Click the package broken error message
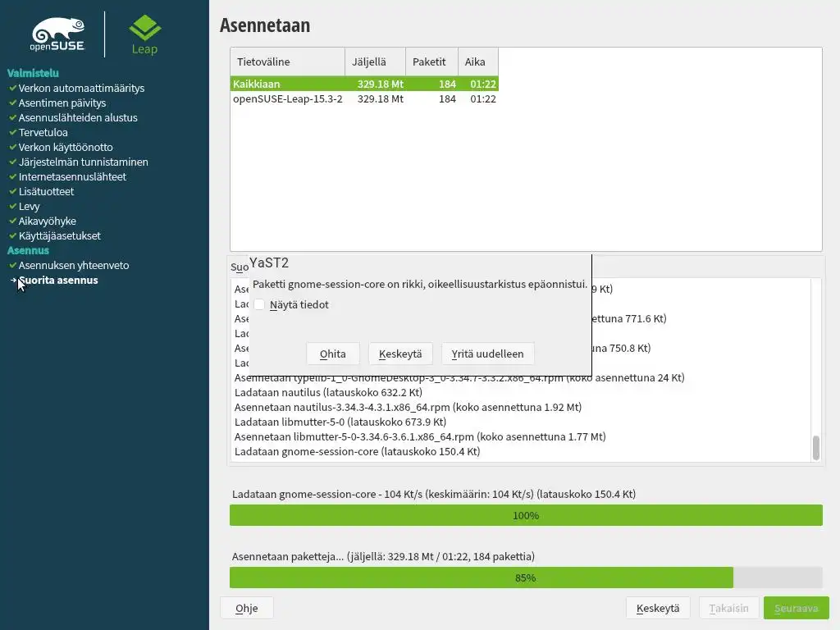 [x=420, y=284]
